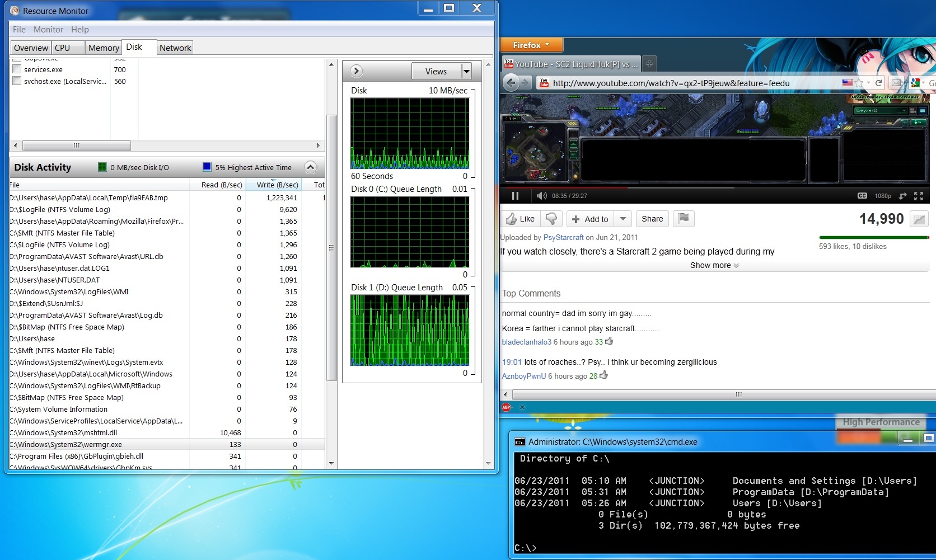Bookmark the page with the star icon

pos(859,83)
